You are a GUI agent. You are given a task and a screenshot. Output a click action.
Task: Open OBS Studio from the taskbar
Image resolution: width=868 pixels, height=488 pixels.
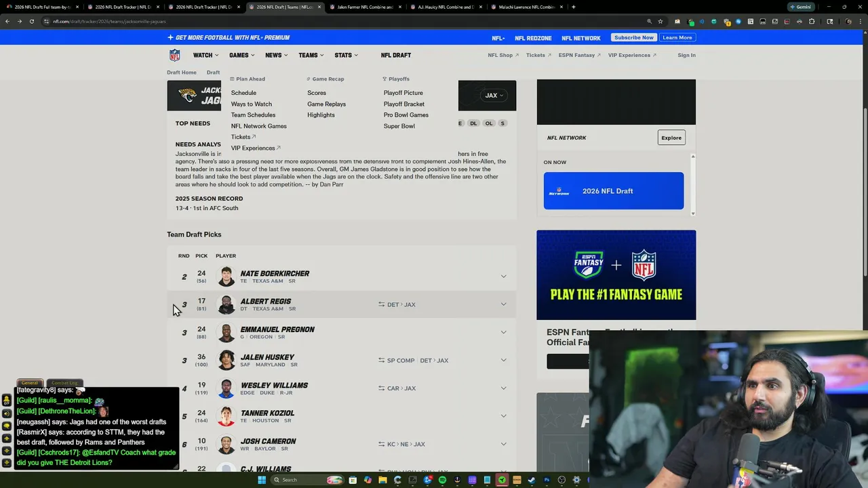click(561, 480)
